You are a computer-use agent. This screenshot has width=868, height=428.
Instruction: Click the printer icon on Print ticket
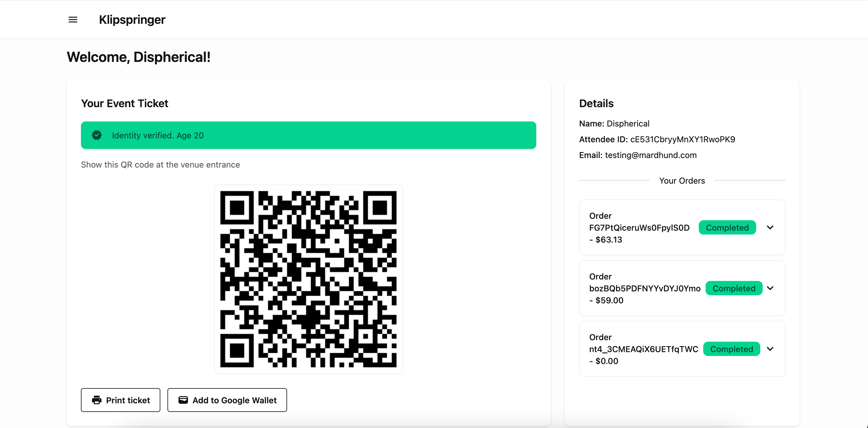pyautogui.click(x=97, y=400)
